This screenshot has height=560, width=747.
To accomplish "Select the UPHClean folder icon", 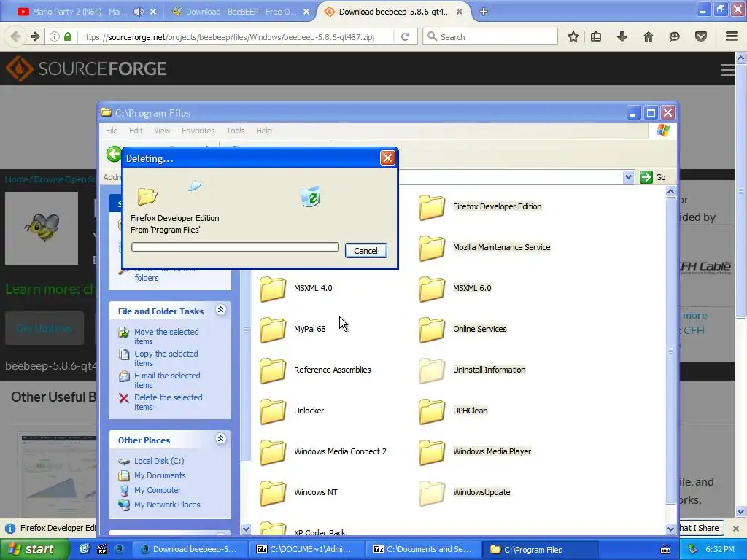I will [432, 411].
